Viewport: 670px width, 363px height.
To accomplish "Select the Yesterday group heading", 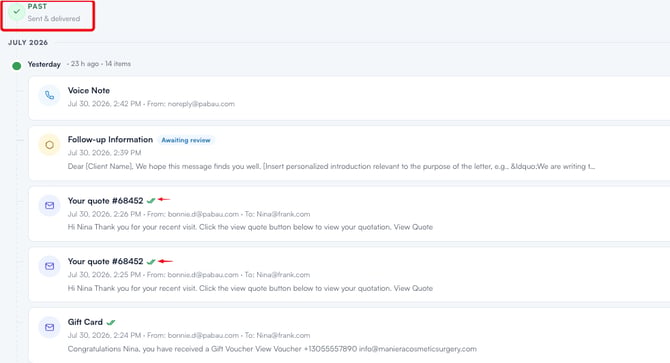I will (44, 64).
